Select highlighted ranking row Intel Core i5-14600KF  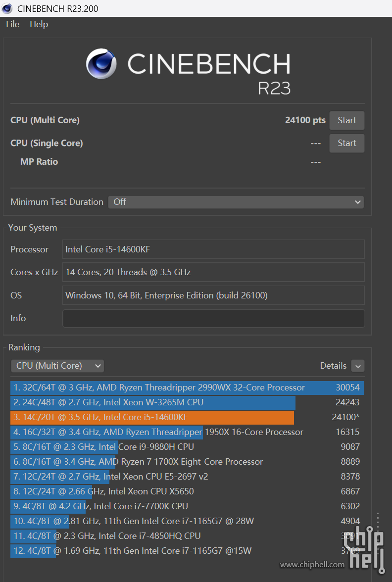click(x=187, y=417)
